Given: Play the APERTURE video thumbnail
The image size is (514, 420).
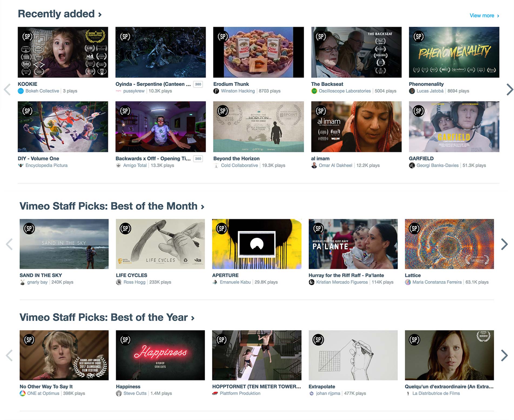Looking at the screenshot, I should point(257,244).
